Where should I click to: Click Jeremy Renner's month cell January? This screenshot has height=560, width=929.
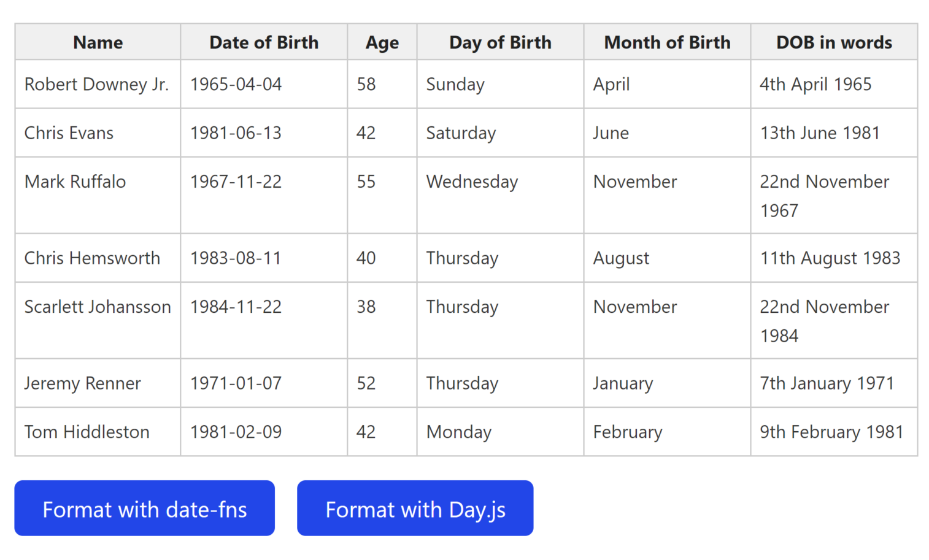click(667, 383)
